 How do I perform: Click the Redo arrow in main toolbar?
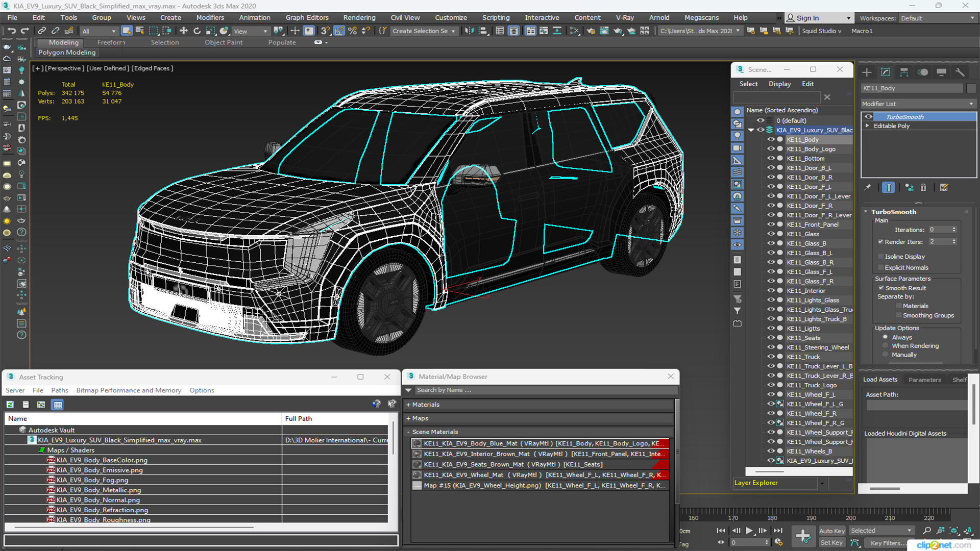pos(24,31)
